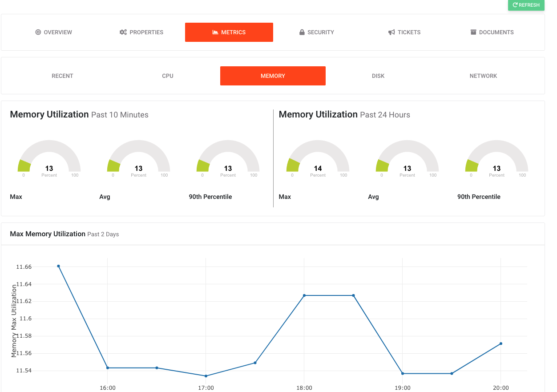The width and height of the screenshot is (557, 392).
Task: Open the CPU metrics tab
Action: pyautogui.click(x=168, y=76)
